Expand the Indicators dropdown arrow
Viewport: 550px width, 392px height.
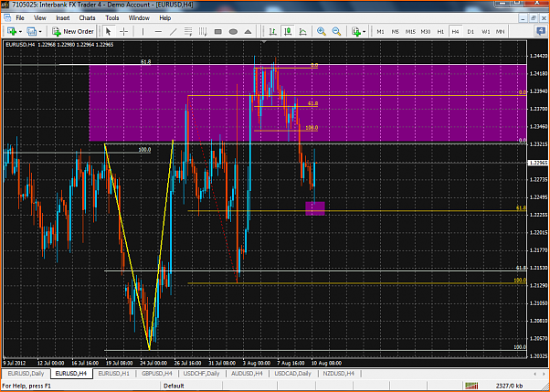(x=365, y=32)
